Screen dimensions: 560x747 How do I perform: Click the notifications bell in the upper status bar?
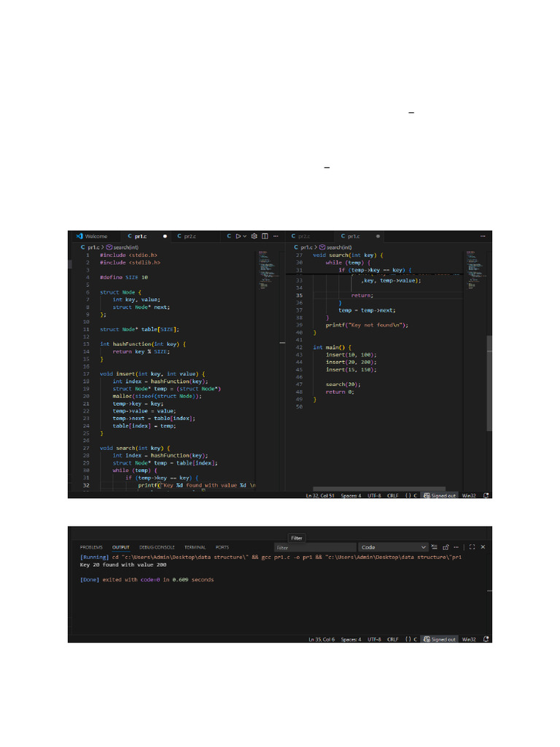coord(486,495)
